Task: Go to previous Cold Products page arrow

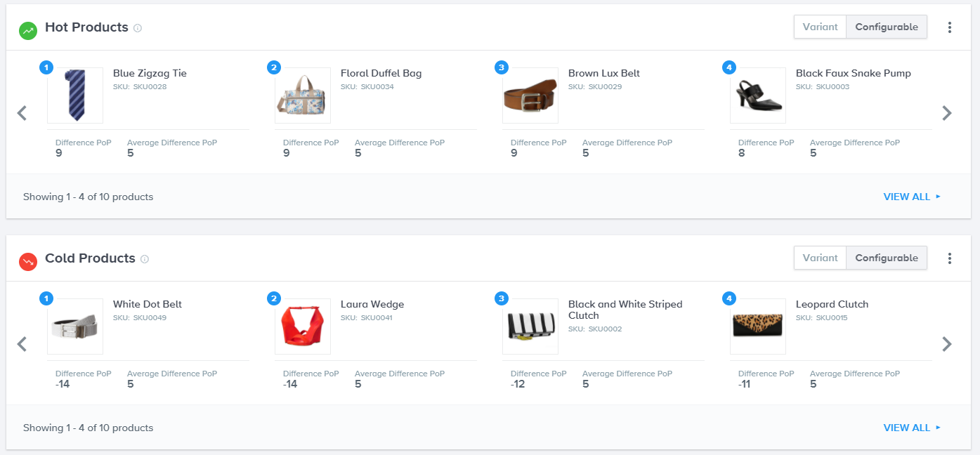Action: (22, 343)
